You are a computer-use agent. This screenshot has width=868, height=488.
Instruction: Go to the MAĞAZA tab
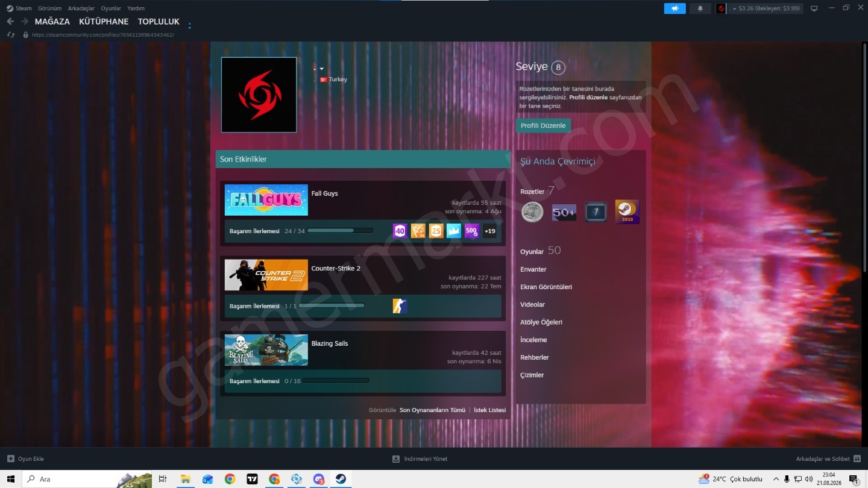[x=52, y=22]
